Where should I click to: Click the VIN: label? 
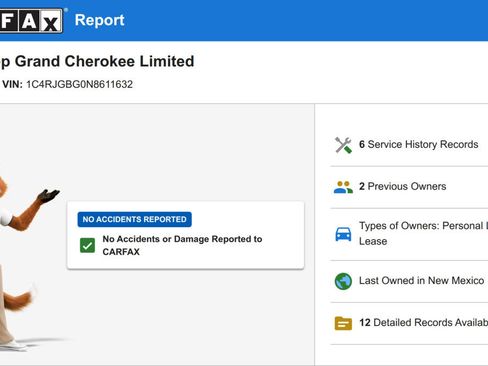tap(12, 84)
